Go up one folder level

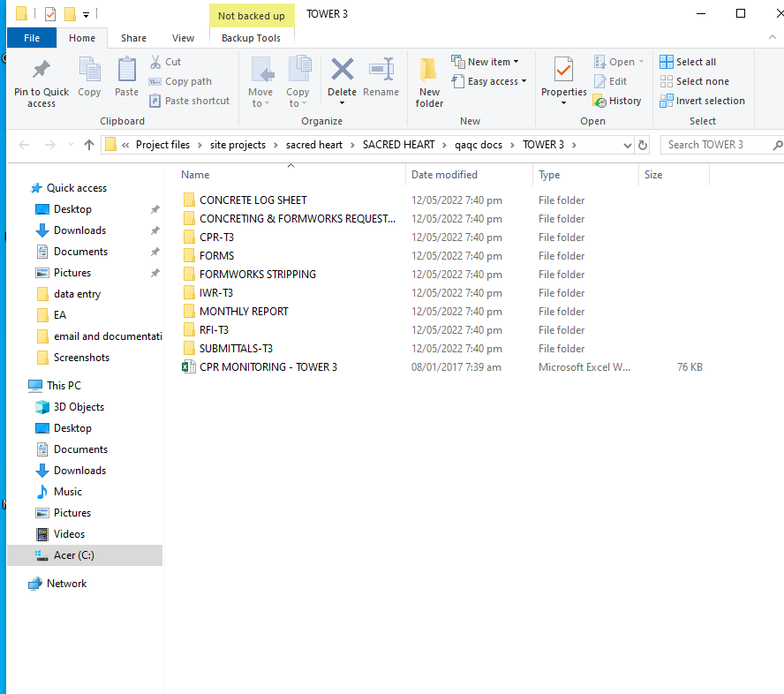(x=89, y=145)
